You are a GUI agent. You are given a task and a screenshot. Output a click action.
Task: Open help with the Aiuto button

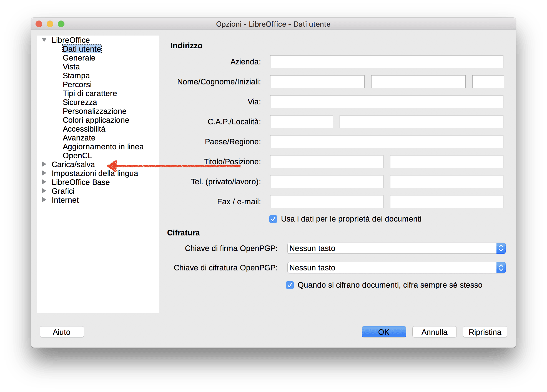click(x=62, y=332)
